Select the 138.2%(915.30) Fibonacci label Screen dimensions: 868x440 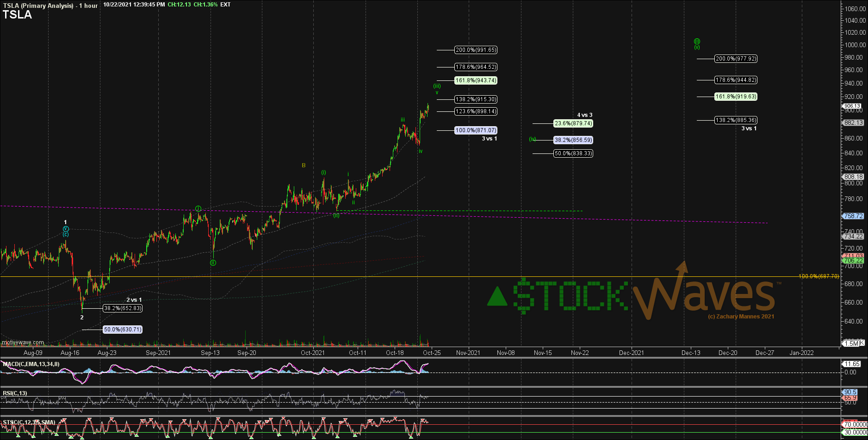(476, 99)
